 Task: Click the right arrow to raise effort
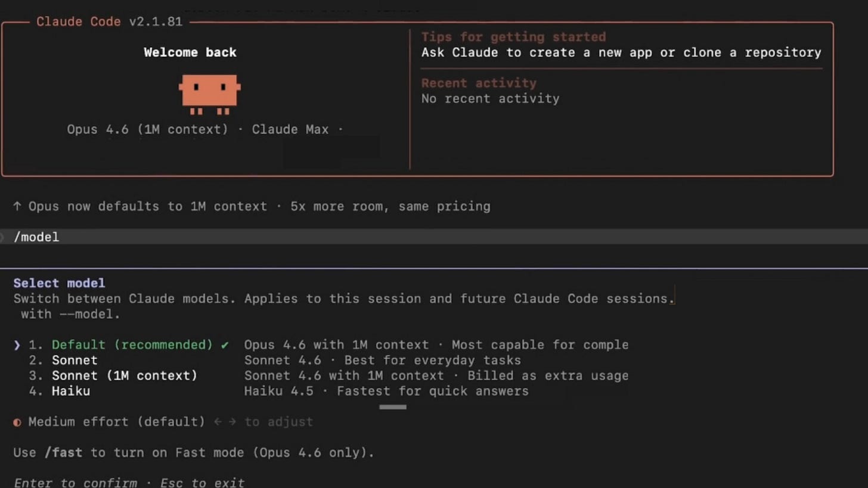pos(232,422)
